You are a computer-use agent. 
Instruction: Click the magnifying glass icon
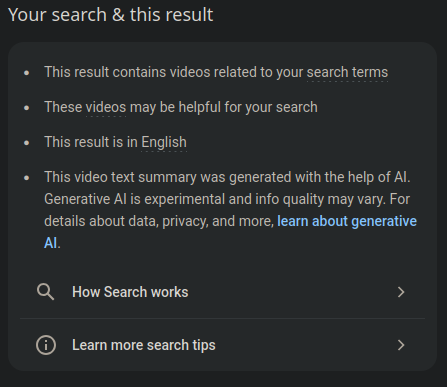(45, 292)
